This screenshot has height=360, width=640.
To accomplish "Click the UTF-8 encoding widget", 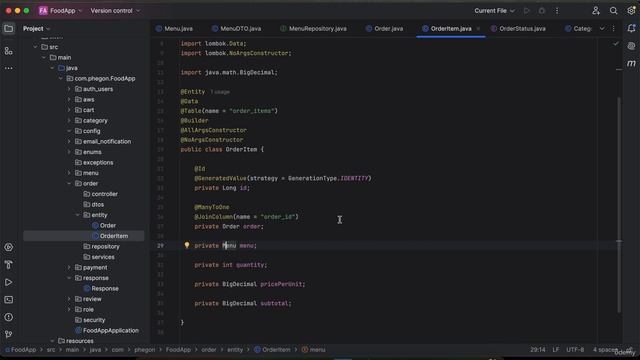I will (575, 350).
